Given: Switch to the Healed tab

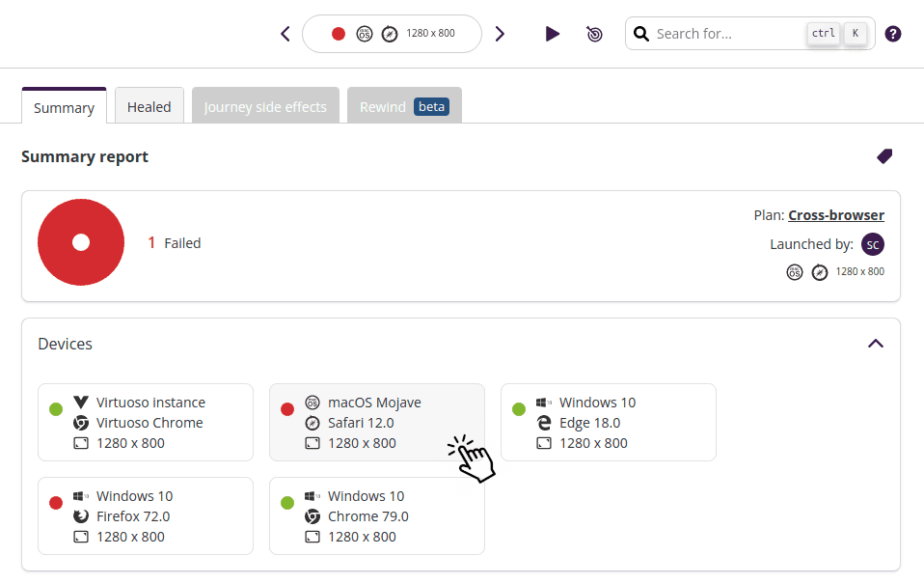Looking at the screenshot, I should (x=149, y=105).
